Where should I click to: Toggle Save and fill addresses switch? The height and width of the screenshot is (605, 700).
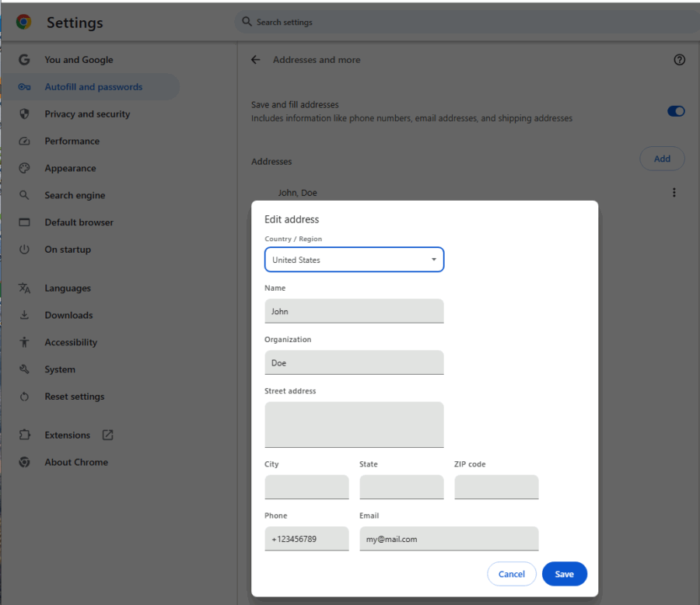[x=675, y=111]
